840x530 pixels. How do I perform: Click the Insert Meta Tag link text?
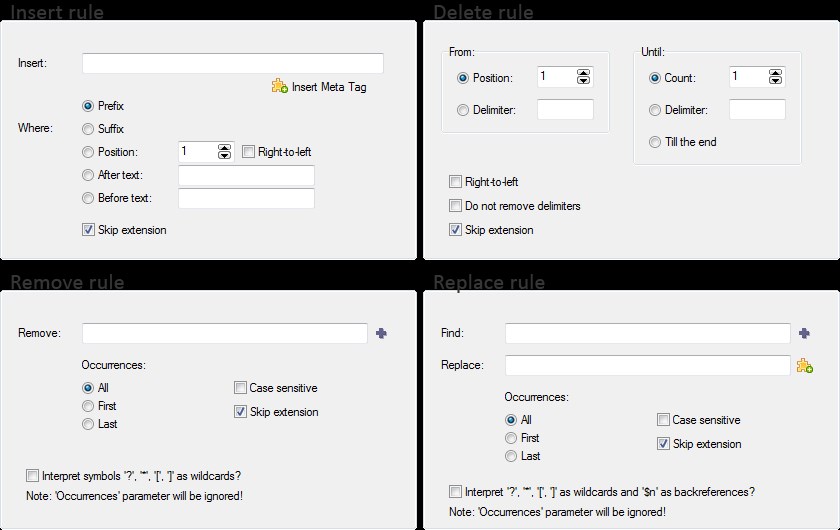[329, 87]
